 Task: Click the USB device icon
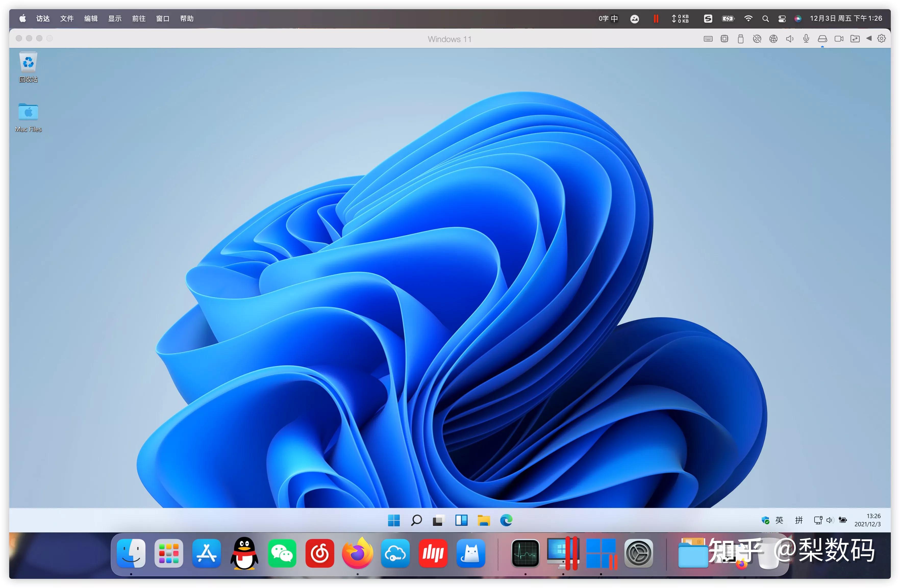click(740, 39)
